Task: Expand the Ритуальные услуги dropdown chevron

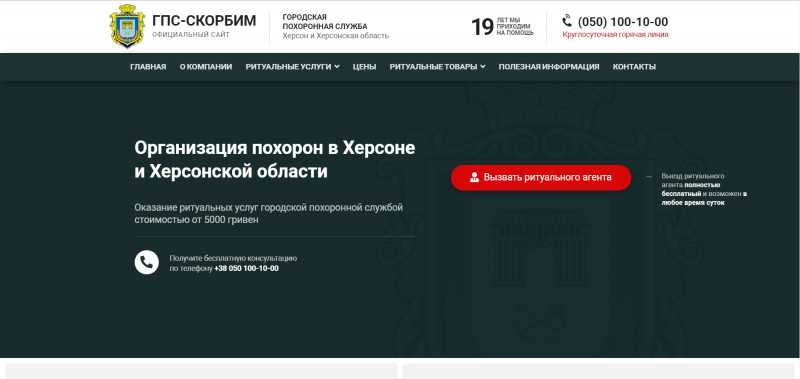Action: point(337,67)
